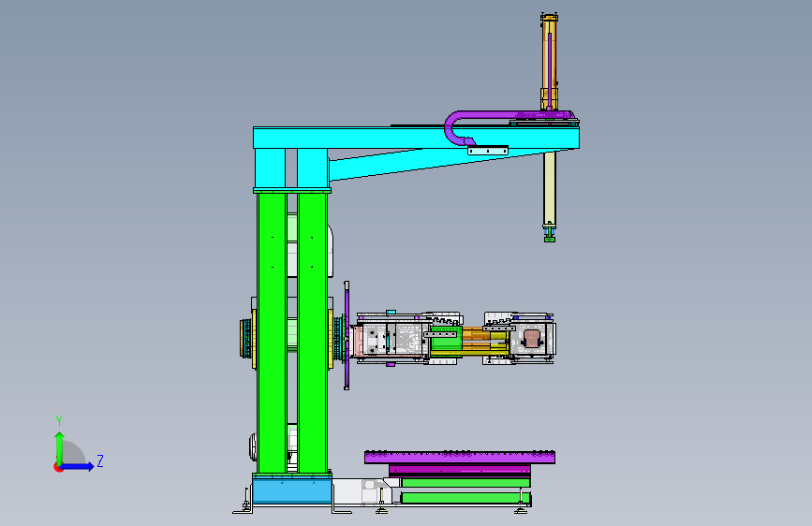Screen dimensions: 812x526
Task: Click the red origin ball of the axis triad
Action: coord(57,467)
